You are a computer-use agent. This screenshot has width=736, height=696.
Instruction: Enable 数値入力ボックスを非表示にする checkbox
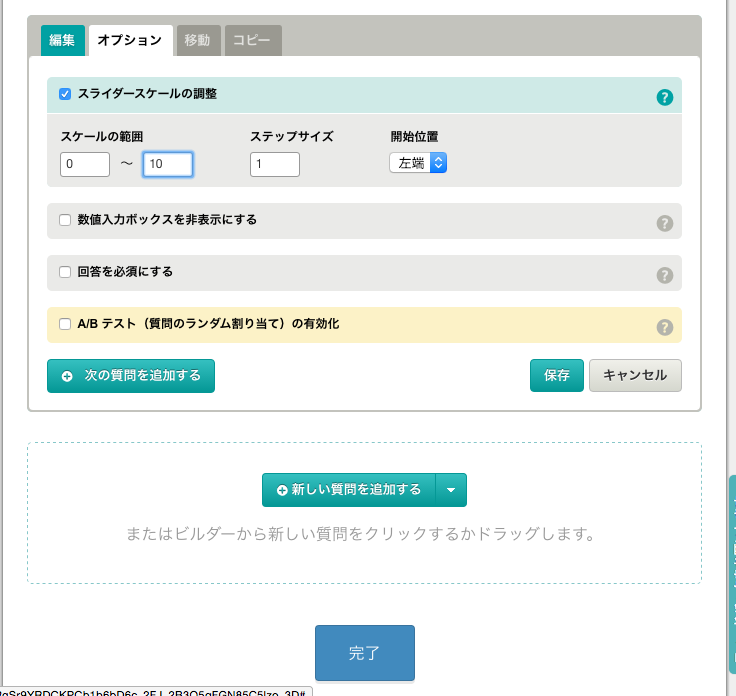[65, 220]
